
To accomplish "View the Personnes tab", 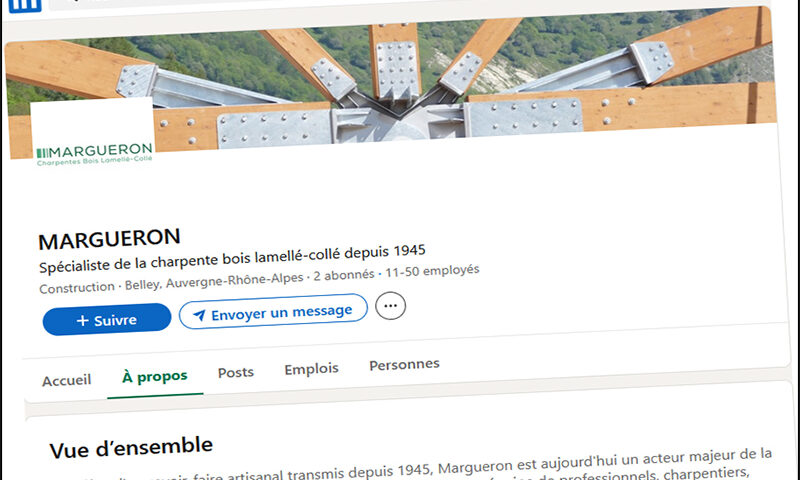I will pos(404,365).
